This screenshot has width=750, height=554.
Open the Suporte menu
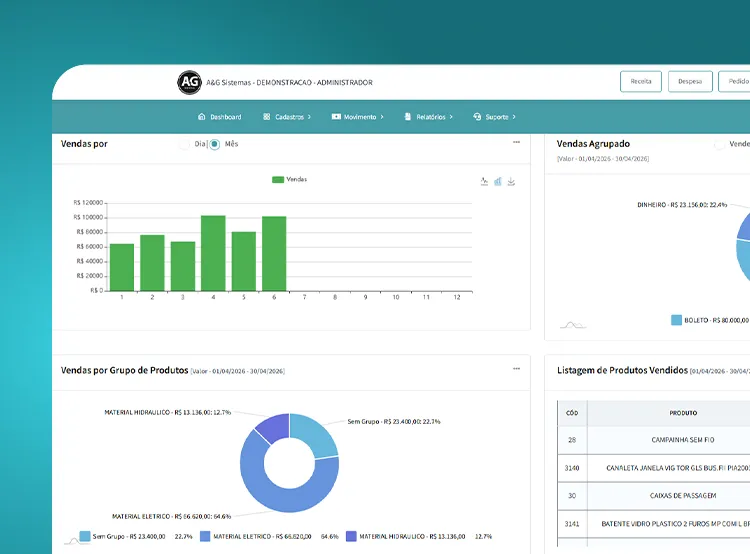click(495, 117)
